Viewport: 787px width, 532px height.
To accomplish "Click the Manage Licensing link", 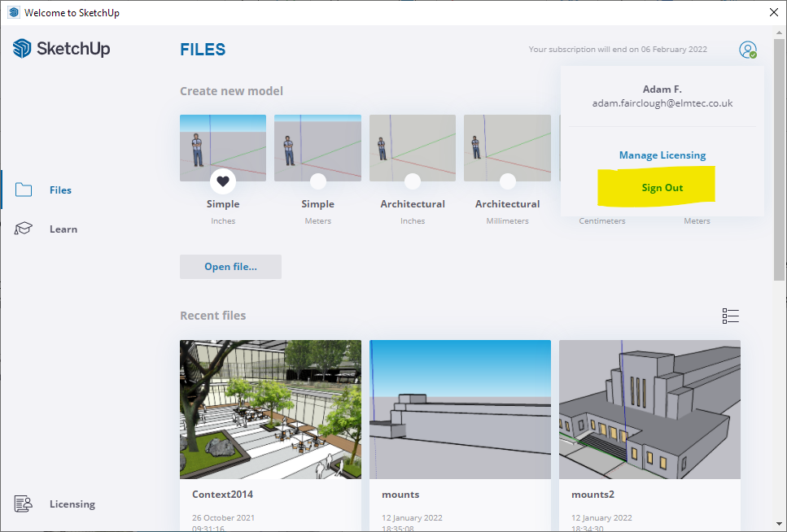I will tap(662, 155).
